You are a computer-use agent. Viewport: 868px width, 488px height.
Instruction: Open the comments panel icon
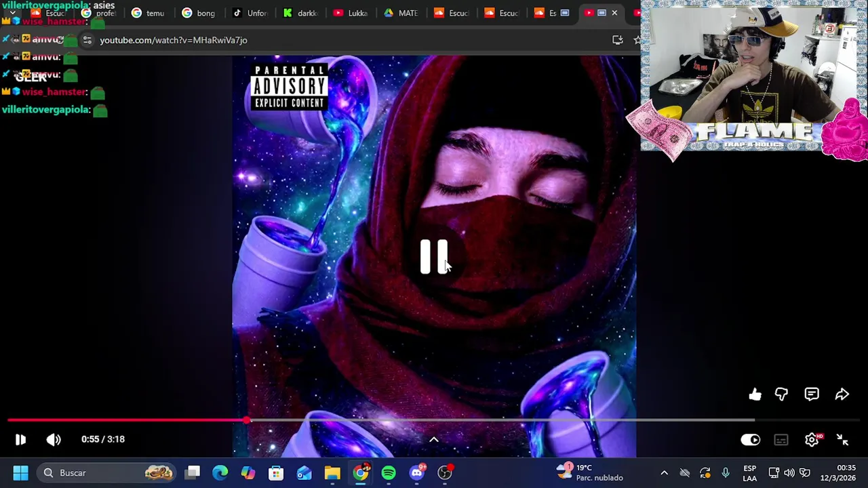pyautogui.click(x=812, y=394)
